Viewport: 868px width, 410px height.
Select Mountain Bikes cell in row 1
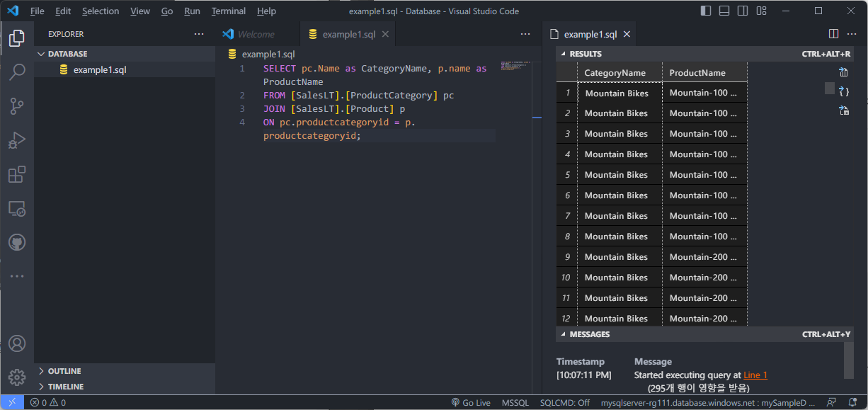[619, 93]
